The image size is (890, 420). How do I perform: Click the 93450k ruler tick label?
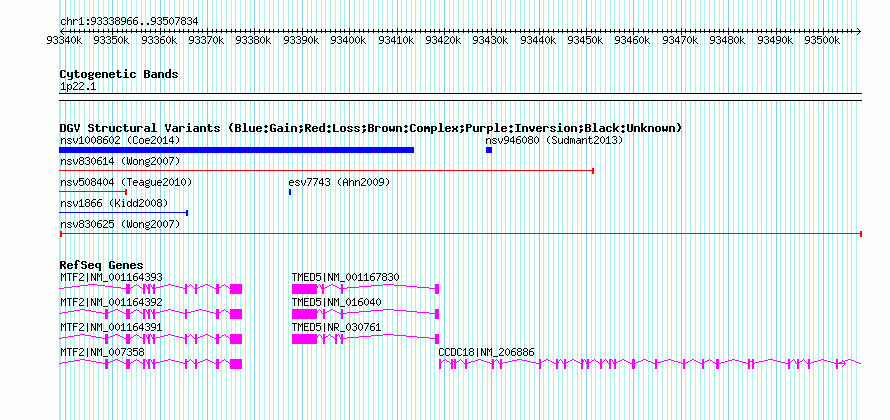(583, 40)
